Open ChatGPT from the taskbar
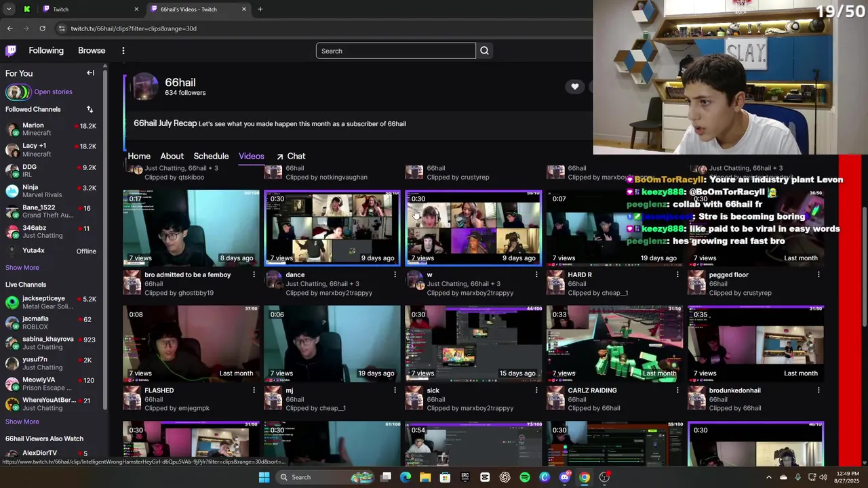Viewport: 868px width, 488px height. tap(505, 477)
